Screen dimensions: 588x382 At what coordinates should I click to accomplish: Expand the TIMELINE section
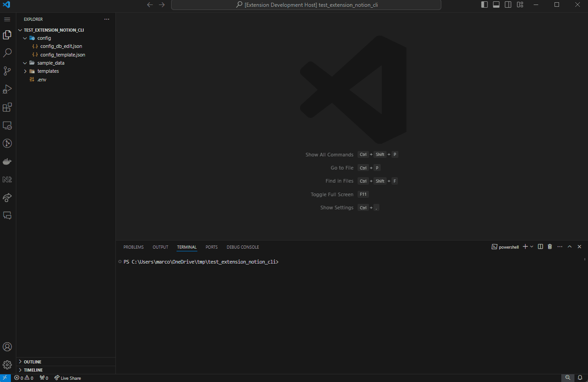66,370
